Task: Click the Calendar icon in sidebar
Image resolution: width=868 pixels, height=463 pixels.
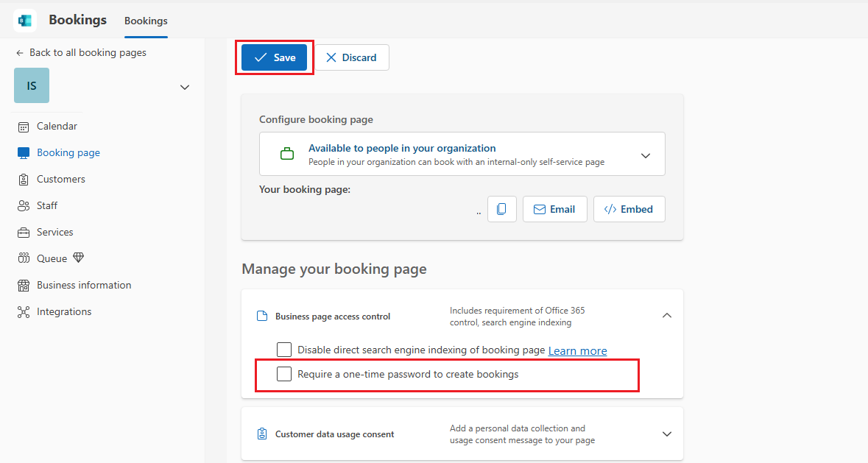Action: pos(24,127)
